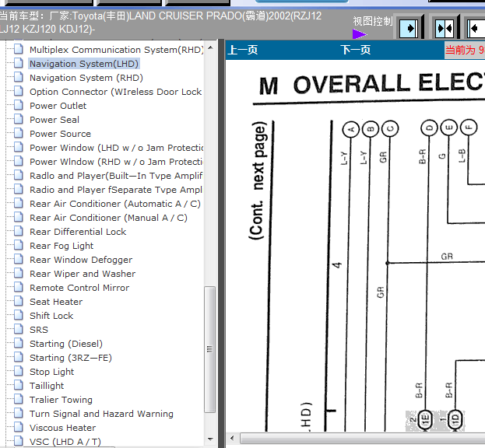Click the tree list vertical scrollbar thumb
Viewport: 485px width, 448px height.
pyautogui.click(x=210, y=349)
